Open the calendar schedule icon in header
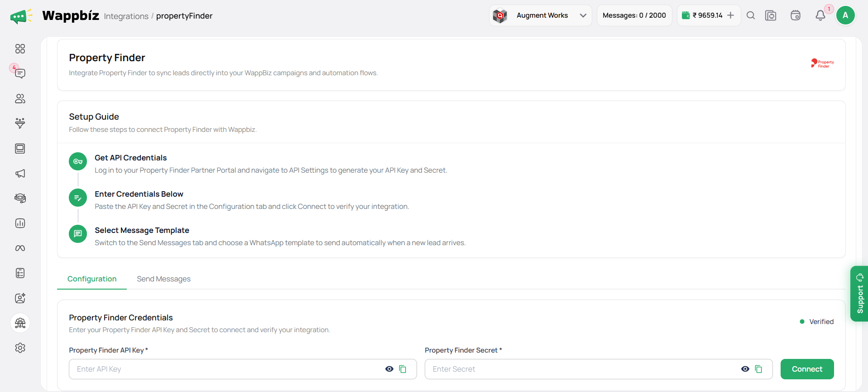Viewport: 868px width, 392px height. click(796, 15)
